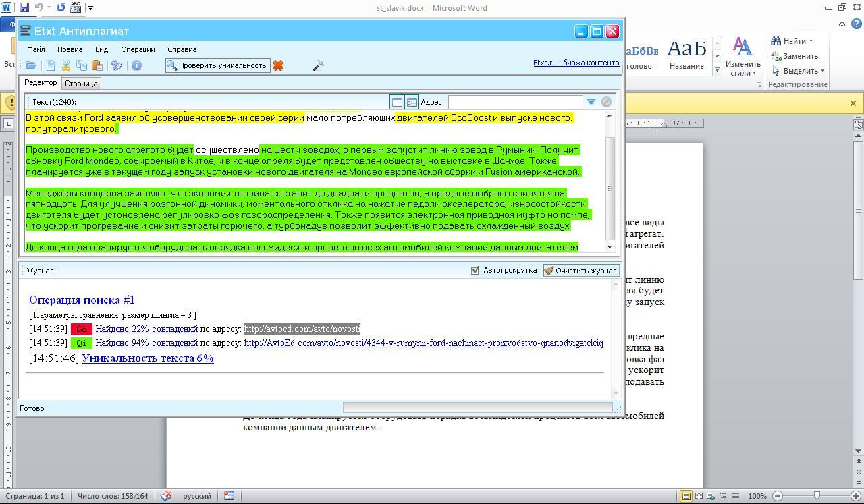
Task: Open Undo history dropdown arrow
Action: (49, 8)
